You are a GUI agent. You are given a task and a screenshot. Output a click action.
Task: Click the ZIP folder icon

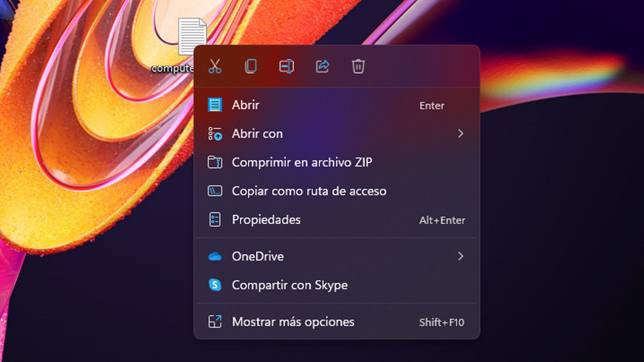pos(215,162)
